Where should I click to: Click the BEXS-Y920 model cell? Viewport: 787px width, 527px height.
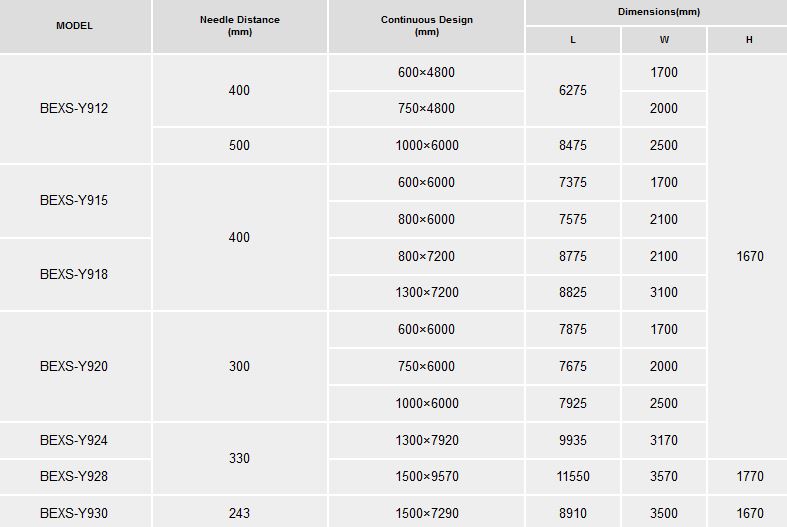75,366
